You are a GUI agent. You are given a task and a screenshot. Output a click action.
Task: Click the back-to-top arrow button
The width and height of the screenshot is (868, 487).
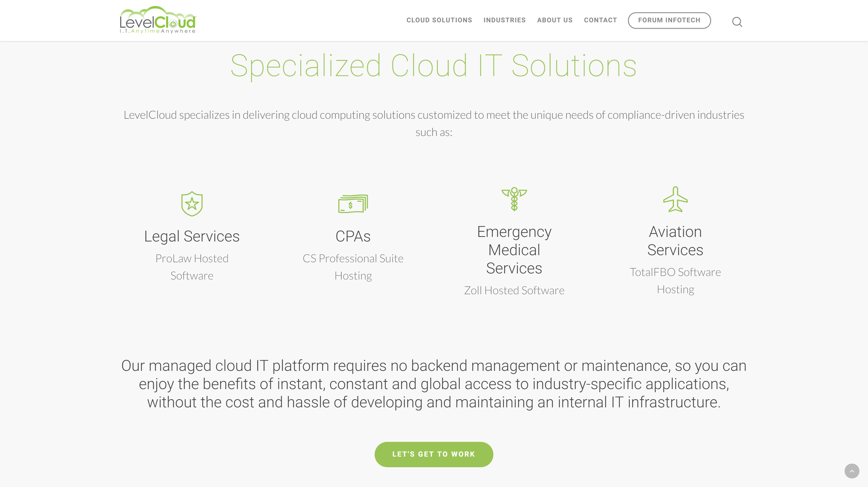coord(852,471)
